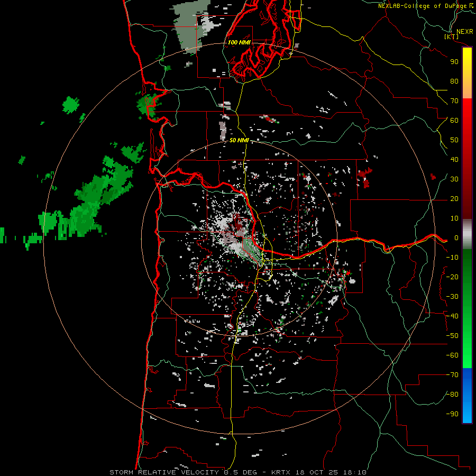Image resolution: width=476 pixels, height=476 pixels.
Task: Click the -50 value on velocity scale
Action: [x=452, y=336]
